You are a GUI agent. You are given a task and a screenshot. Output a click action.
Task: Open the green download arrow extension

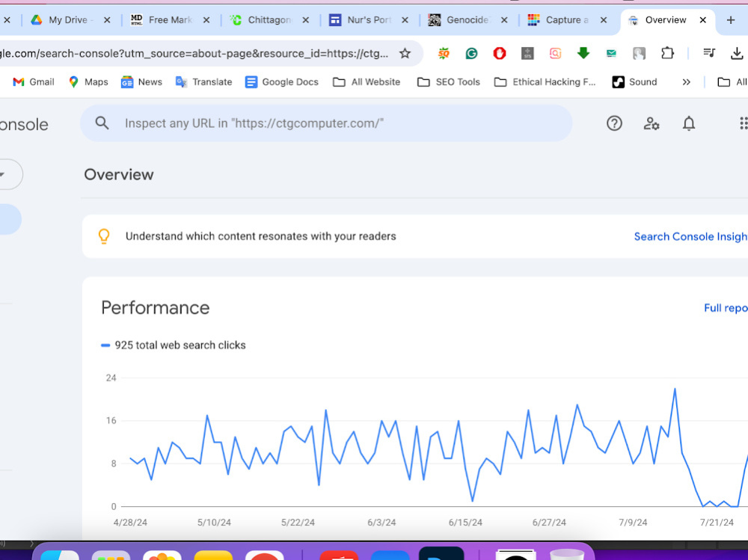click(x=583, y=53)
